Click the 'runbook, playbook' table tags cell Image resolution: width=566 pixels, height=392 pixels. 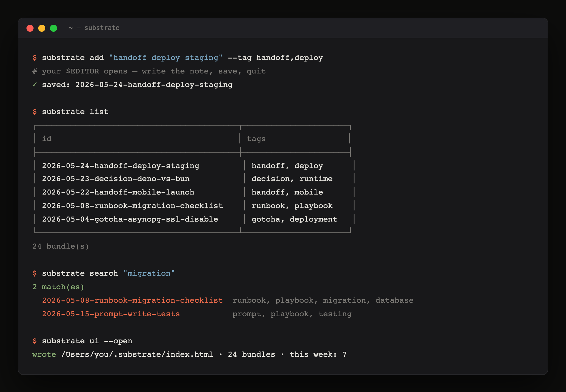point(292,206)
